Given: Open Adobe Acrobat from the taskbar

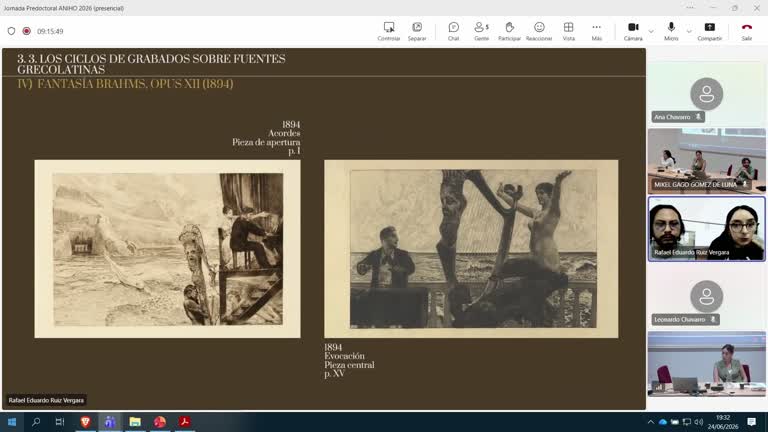Looking at the screenshot, I should pyautogui.click(x=185, y=422).
